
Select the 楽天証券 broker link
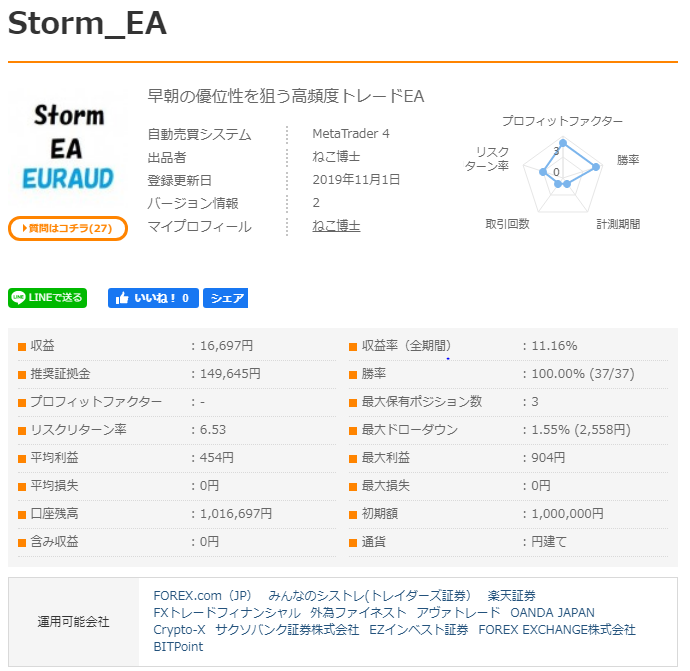(x=511, y=596)
